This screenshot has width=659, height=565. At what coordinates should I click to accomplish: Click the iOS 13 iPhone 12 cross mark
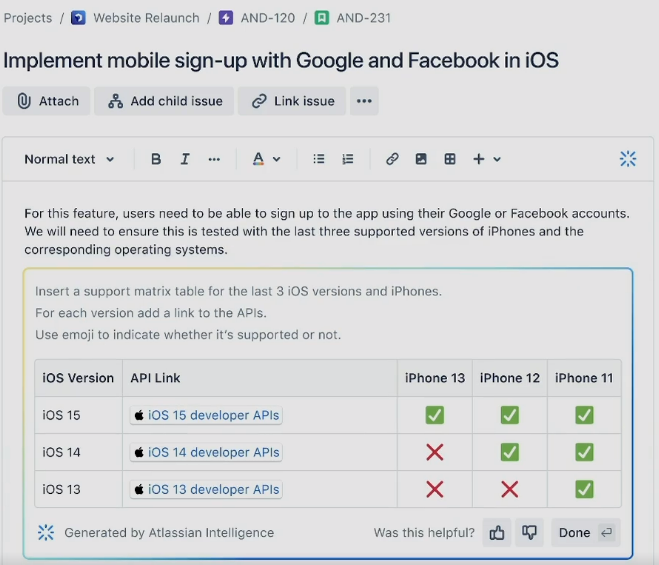pos(509,489)
